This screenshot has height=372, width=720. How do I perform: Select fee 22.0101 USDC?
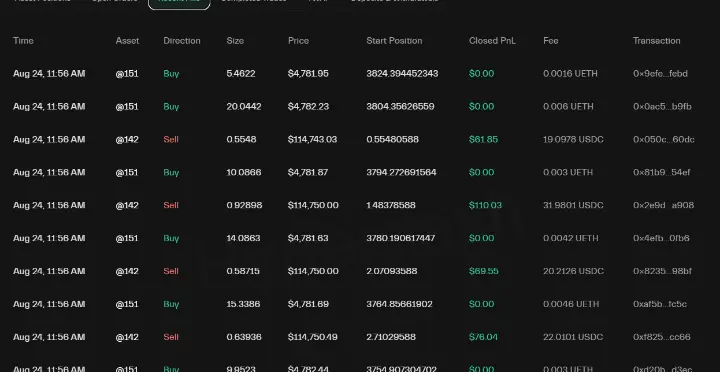click(x=573, y=337)
